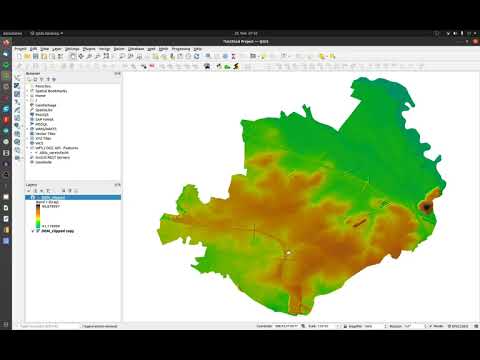Toggle the Render checkbox in status bar
Screen dimensions: 480x360
click(x=431, y=326)
